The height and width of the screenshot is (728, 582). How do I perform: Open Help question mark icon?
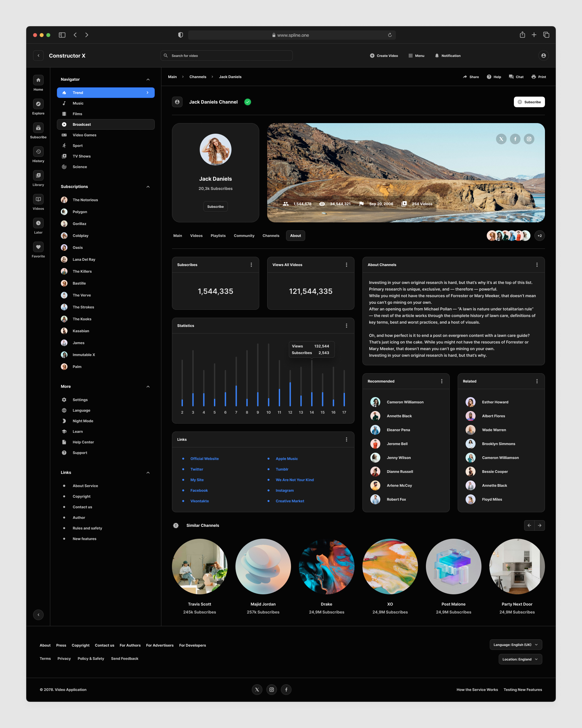[489, 77]
